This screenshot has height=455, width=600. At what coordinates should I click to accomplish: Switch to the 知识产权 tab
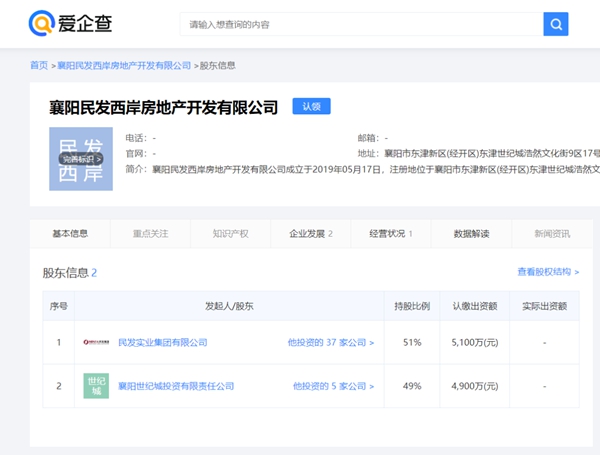(230, 233)
